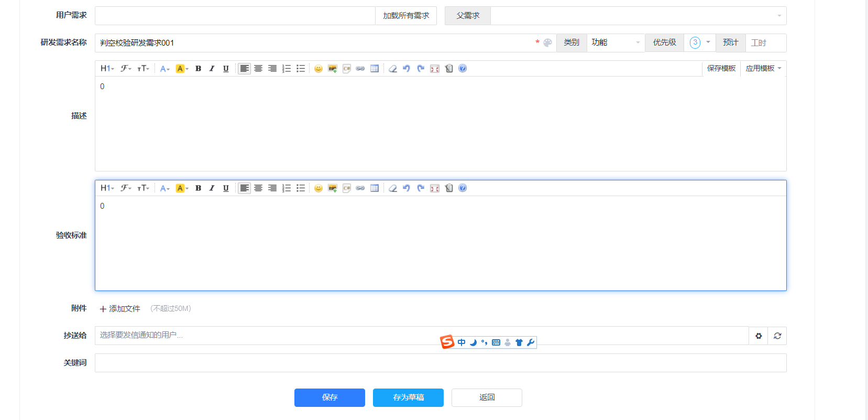
Task: Open H1 heading dropdown in 验收标准 editor
Action: coord(107,188)
